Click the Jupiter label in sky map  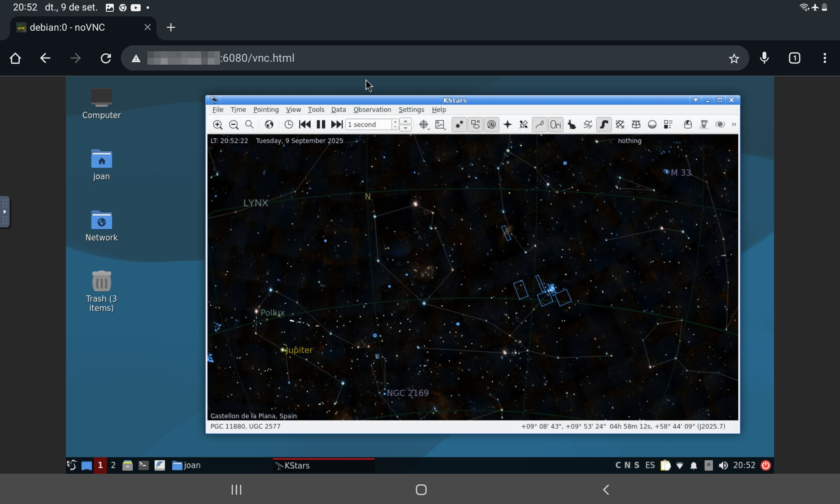click(299, 350)
